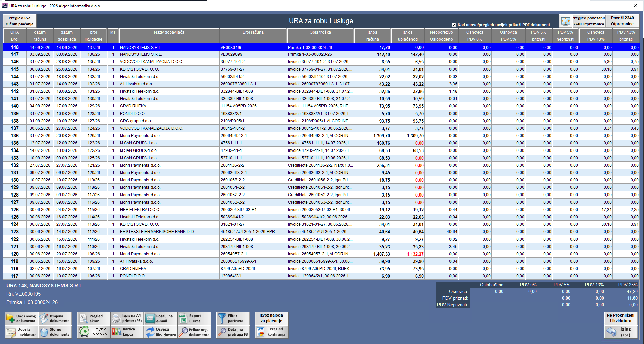Click 'Primka 1-03-000023-26' description cell

click(320, 54)
